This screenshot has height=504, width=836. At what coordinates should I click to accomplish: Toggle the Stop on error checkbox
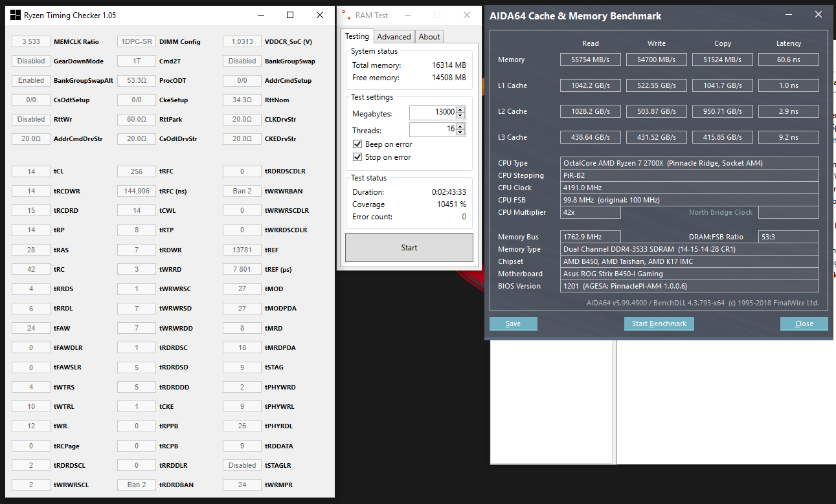click(x=357, y=157)
